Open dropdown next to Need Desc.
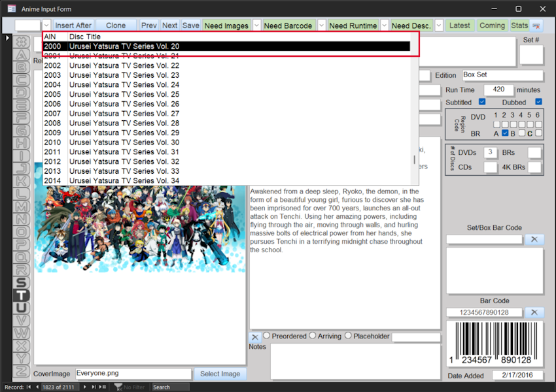The image size is (556, 392). (439, 25)
